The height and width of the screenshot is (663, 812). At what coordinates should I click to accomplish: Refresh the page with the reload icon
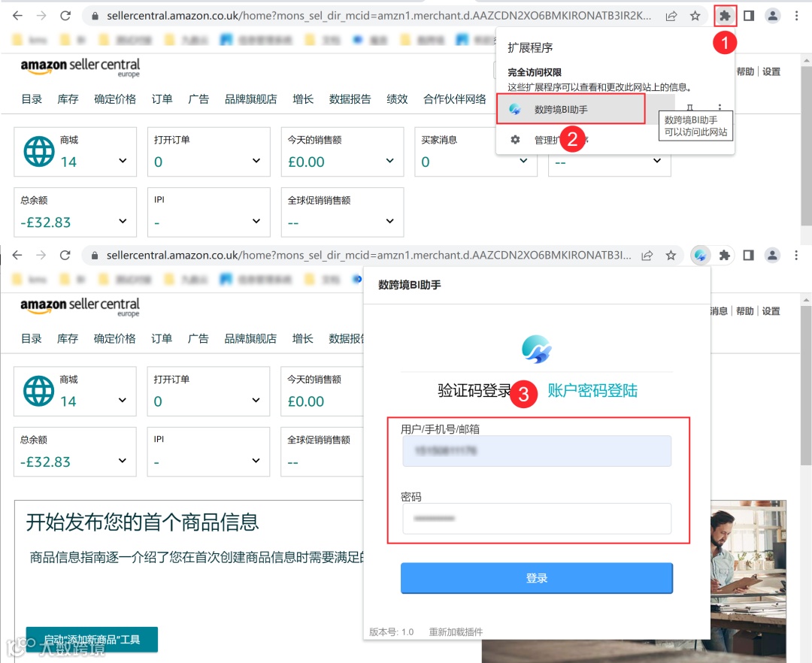coord(66,15)
